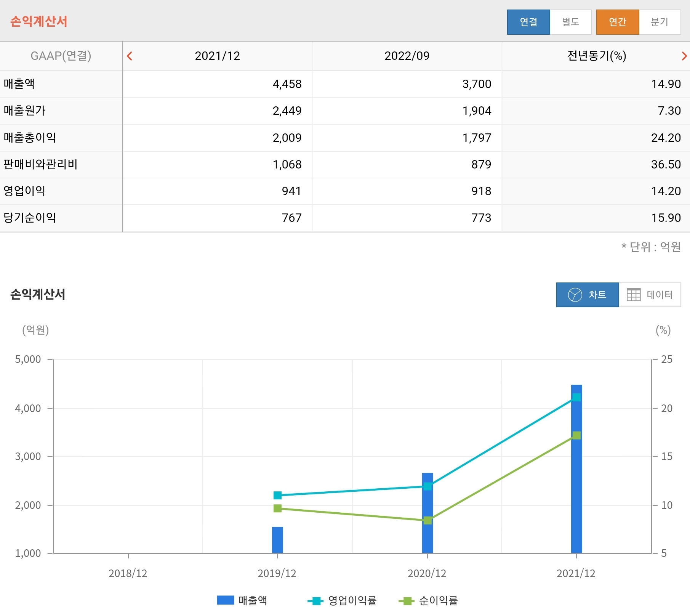Click the GAAP(연결) header cell
The image size is (690, 616).
[x=61, y=56]
